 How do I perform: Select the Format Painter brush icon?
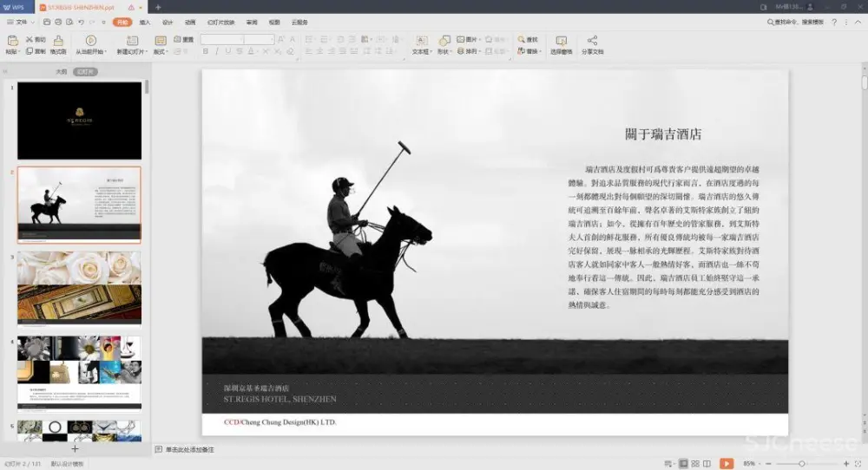pyautogui.click(x=58, y=41)
